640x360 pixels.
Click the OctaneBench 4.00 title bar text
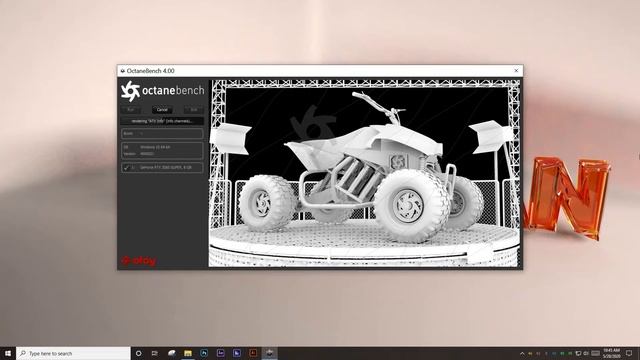(150, 71)
